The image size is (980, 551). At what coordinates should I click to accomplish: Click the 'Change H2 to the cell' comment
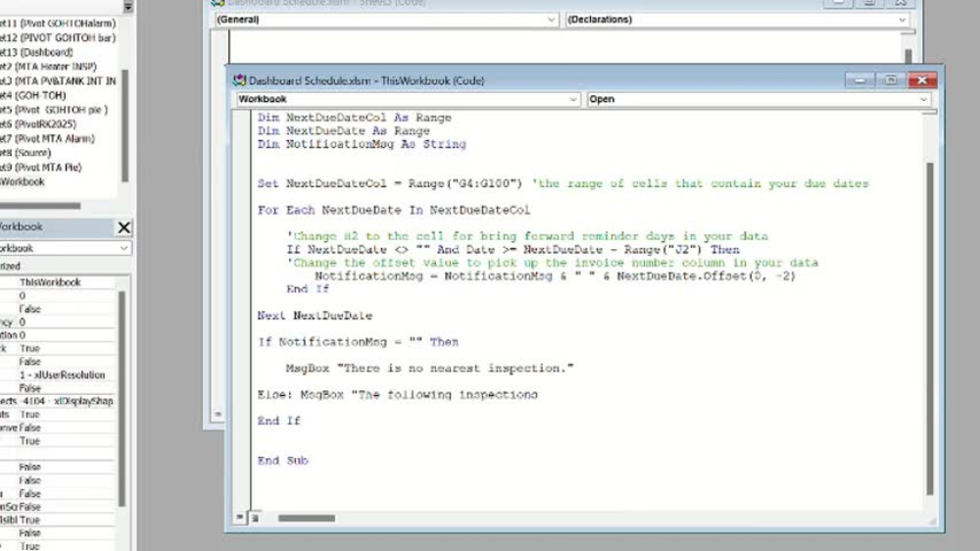527,236
